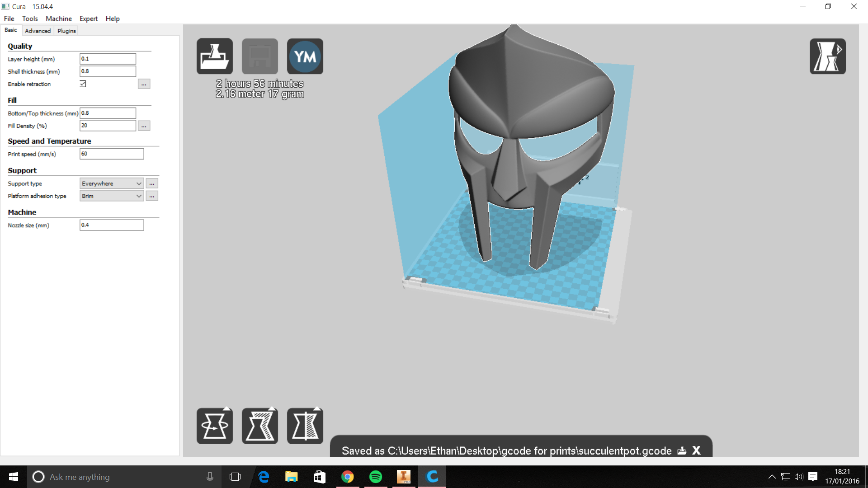Screen dimensions: 868x488
Task: Click the print time estimate text
Action: tap(259, 84)
